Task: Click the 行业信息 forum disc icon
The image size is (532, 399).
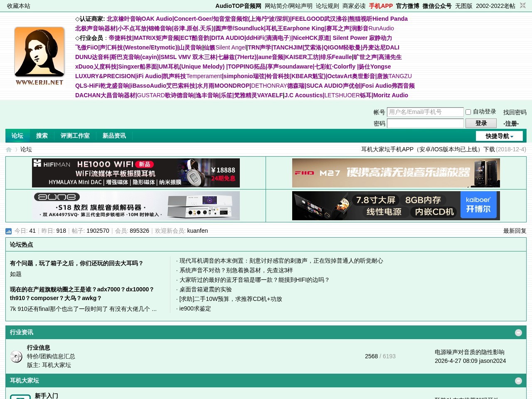Action: pyautogui.click(x=16, y=357)
